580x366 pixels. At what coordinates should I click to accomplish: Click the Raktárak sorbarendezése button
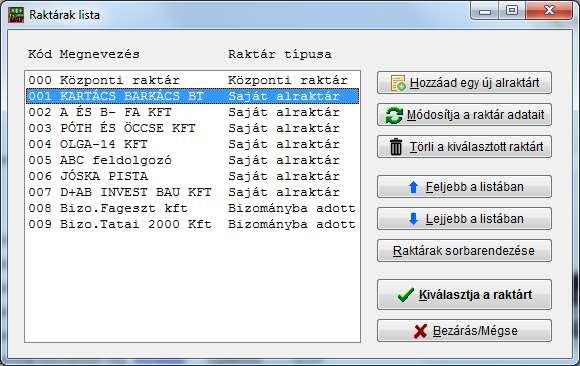(x=464, y=251)
